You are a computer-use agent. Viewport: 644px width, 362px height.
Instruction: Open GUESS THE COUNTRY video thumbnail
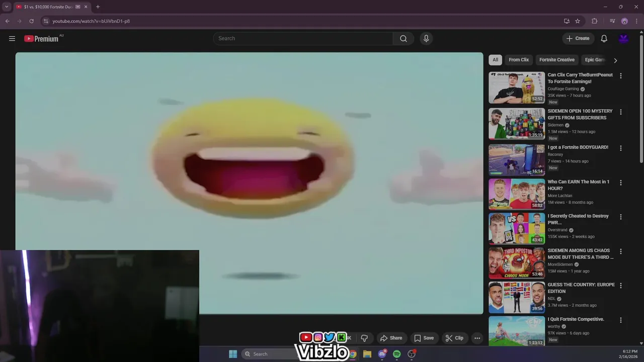pyautogui.click(x=517, y=297)
